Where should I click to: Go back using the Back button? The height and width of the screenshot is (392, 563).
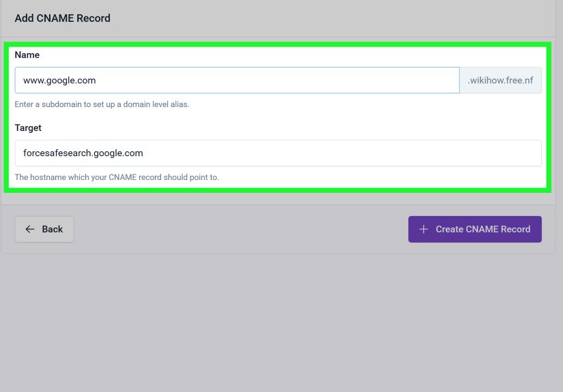(x=44, y=229)
